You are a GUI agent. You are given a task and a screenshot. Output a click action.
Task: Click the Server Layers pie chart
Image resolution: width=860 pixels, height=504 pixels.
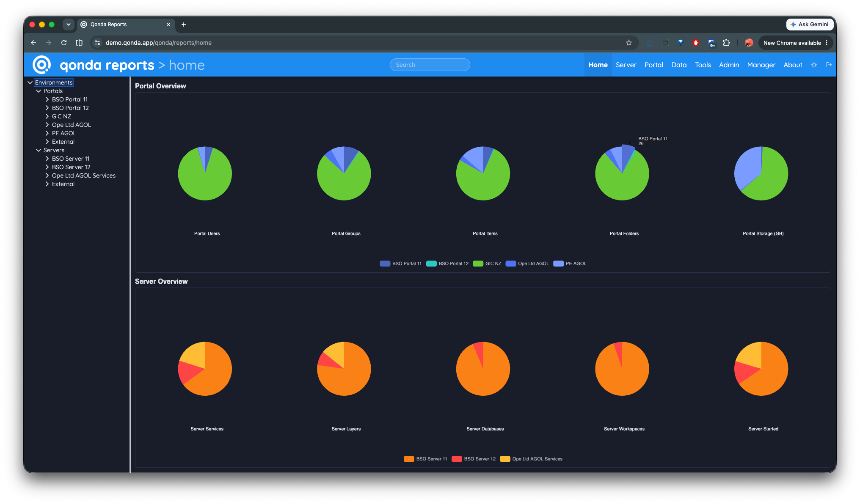344,369
